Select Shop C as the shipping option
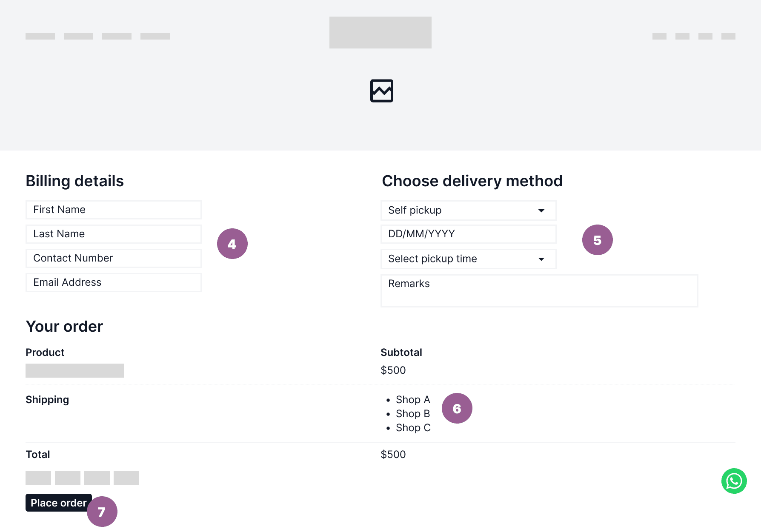 tap(413, 428)
